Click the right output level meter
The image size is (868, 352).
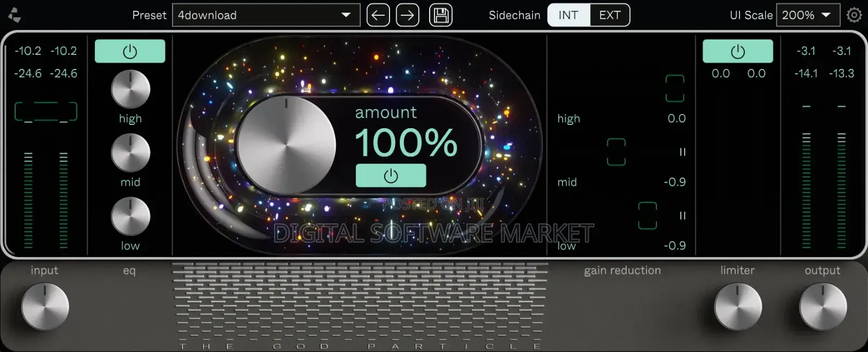pyautogui.click(x=841, y=191)
